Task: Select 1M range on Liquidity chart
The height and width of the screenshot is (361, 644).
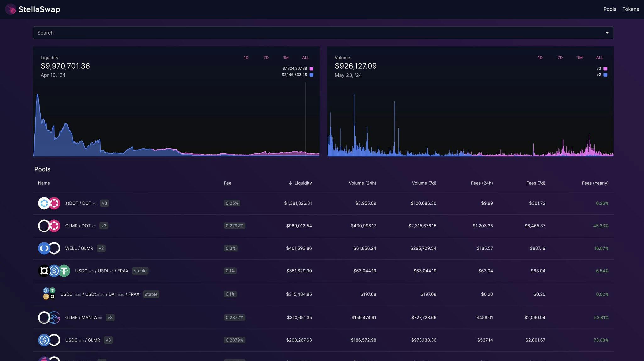Action: 286,58
